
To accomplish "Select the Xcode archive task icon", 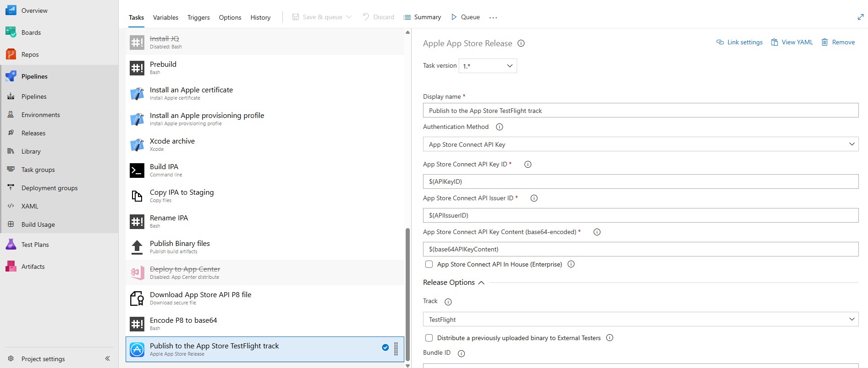I will point(137,145).
